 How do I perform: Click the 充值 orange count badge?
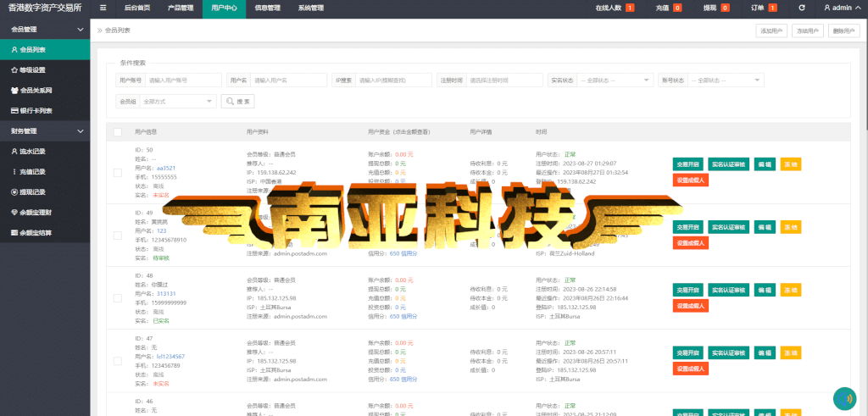pyautogui.click(x=677, y=8)
